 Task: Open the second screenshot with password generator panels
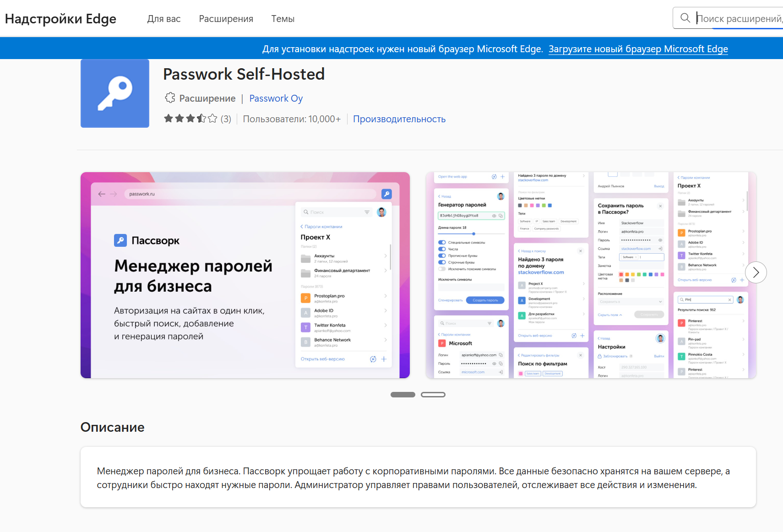591,275
